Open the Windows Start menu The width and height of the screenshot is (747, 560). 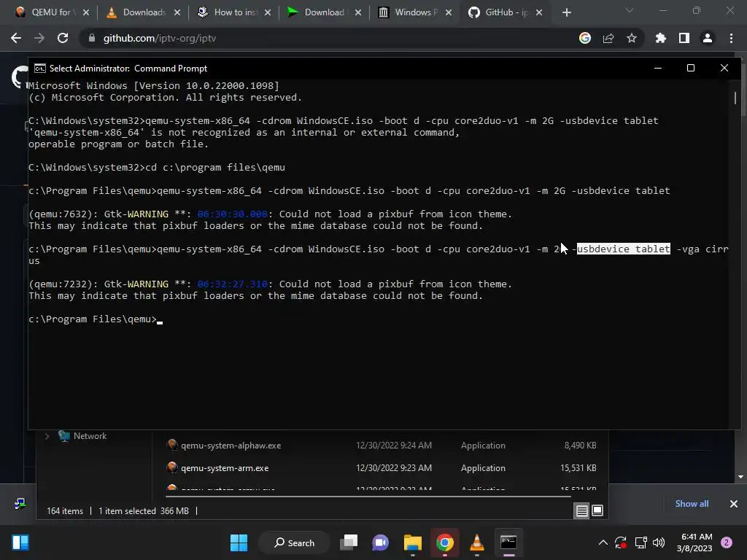click(239, 542)
